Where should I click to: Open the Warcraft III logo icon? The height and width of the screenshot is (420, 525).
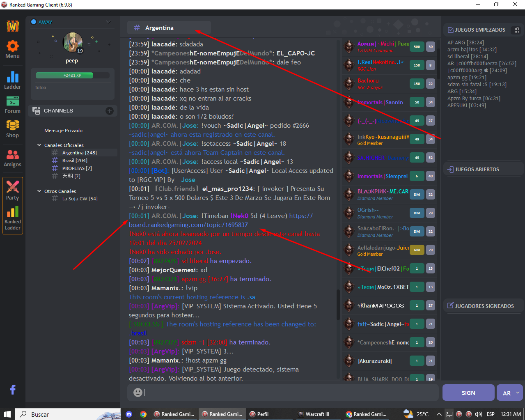13,26
